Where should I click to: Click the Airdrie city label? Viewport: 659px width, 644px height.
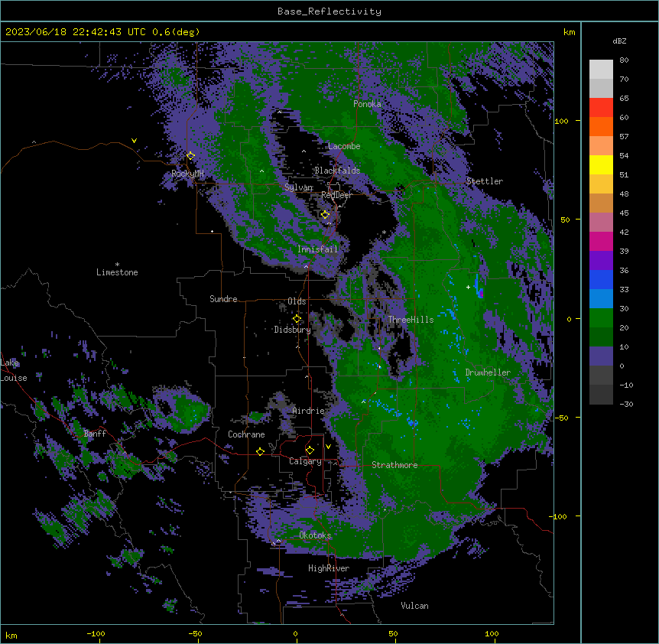(x=308, y=411)
